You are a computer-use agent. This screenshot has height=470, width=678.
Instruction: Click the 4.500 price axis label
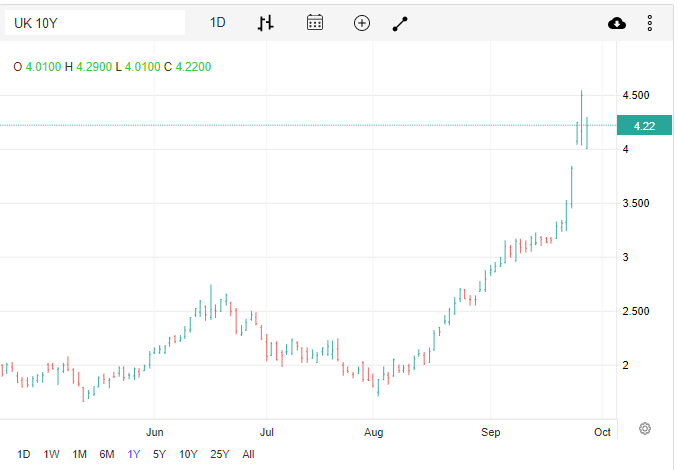636,95
